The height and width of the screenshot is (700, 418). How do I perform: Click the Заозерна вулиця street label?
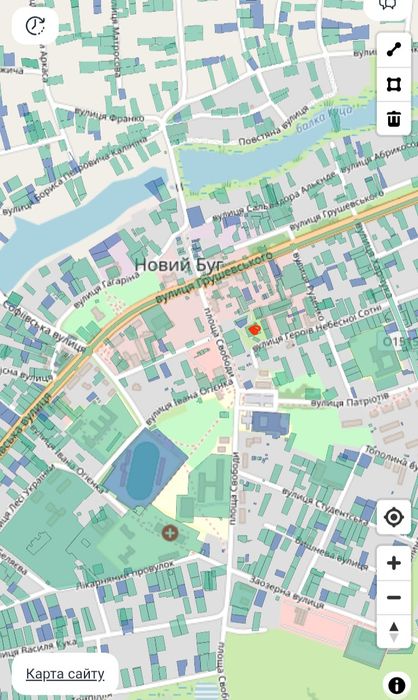pos(287,592)
